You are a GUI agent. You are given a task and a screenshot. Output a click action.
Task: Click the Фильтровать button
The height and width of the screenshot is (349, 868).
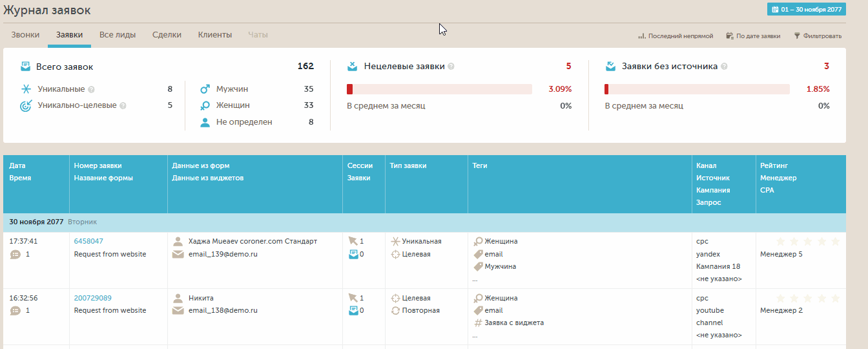point(818,36)
